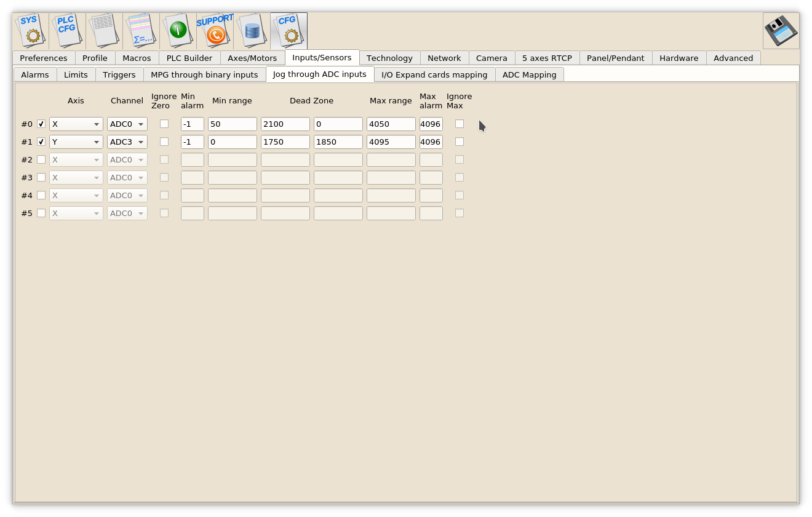Open the plain text document icon
Viewport: 812px width, 517px height.
104,31
